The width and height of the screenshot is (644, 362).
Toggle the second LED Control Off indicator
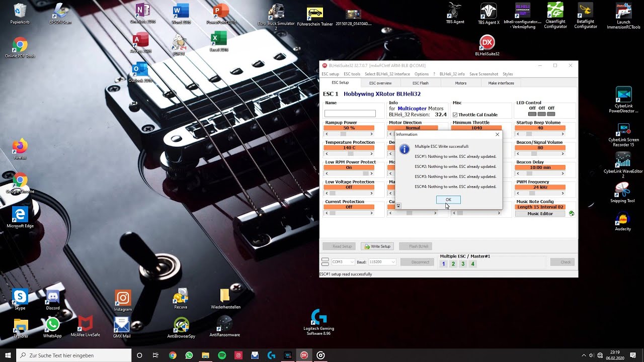click(542, 114)
